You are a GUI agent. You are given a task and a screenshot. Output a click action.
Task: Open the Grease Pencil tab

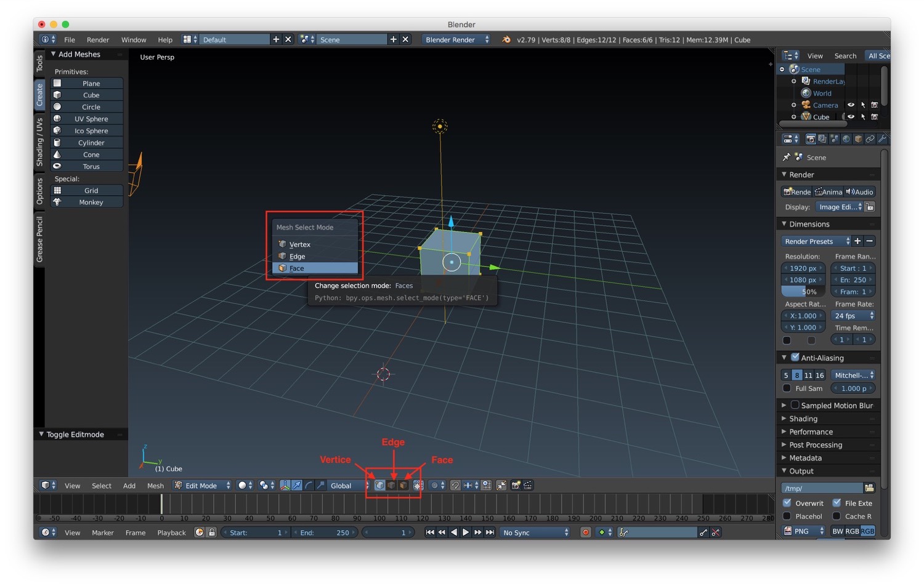click(39, 239)
